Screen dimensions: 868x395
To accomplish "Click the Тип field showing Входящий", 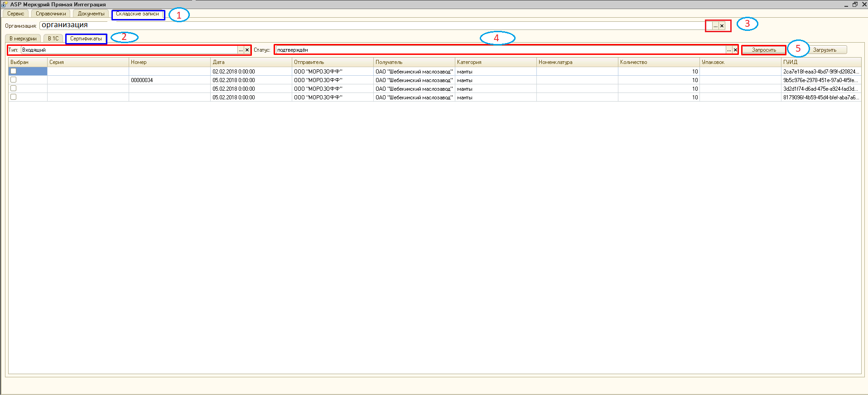I will coord(130,50).
